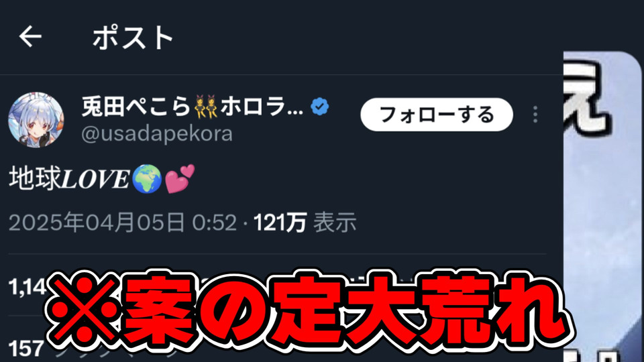
Task: Open the @usadapekora handle link
Action: click(157, 134)
